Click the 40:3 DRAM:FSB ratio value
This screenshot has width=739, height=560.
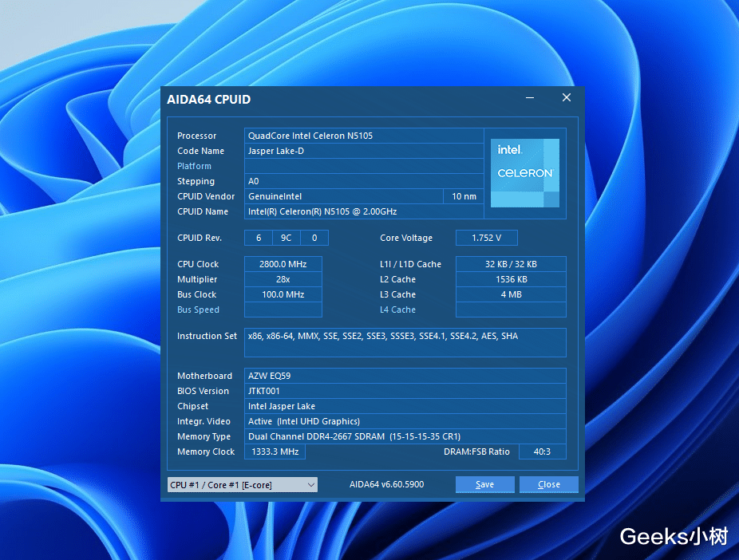click(542, 452)
